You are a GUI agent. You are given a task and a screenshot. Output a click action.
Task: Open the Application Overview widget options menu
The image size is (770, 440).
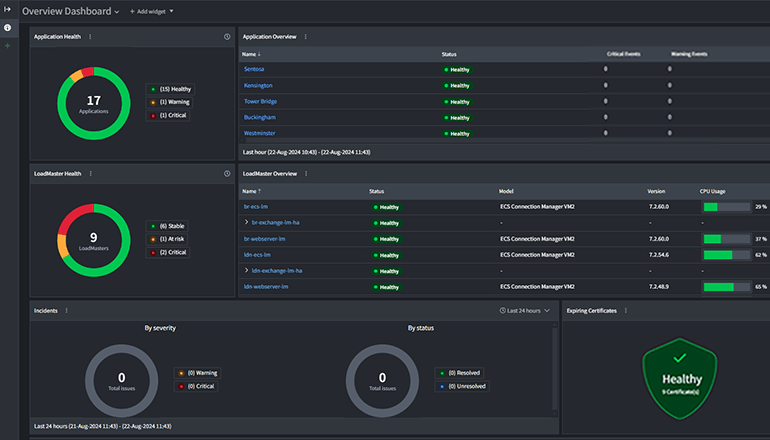coord(305,36)
